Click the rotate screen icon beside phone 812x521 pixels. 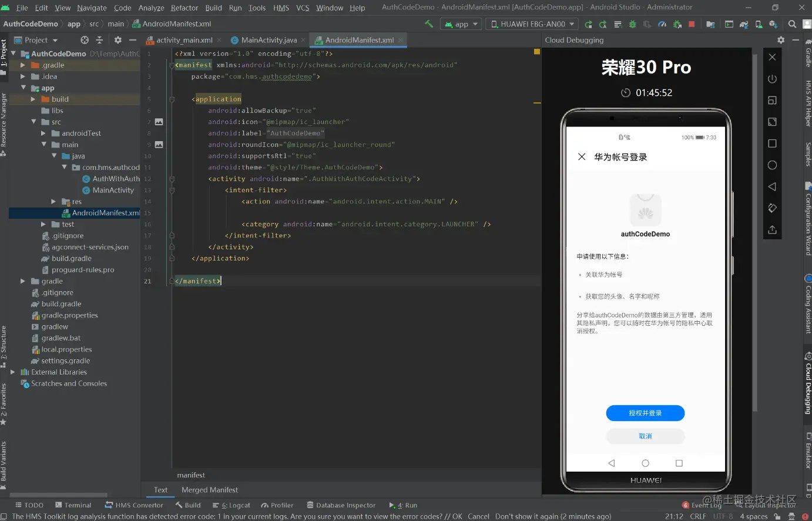[x=773, y=208]
